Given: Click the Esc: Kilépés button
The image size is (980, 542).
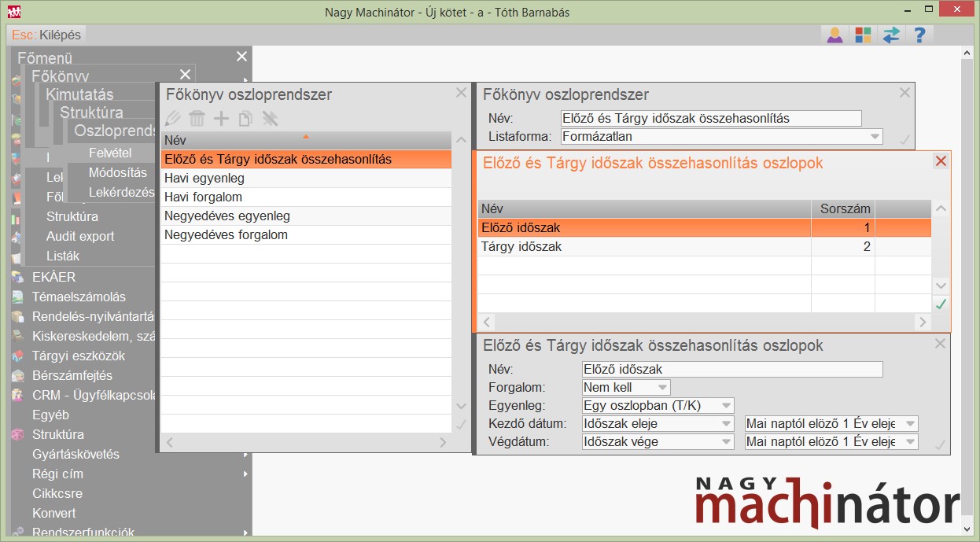Looking at the screenshot, I should (x=46, y=35).
